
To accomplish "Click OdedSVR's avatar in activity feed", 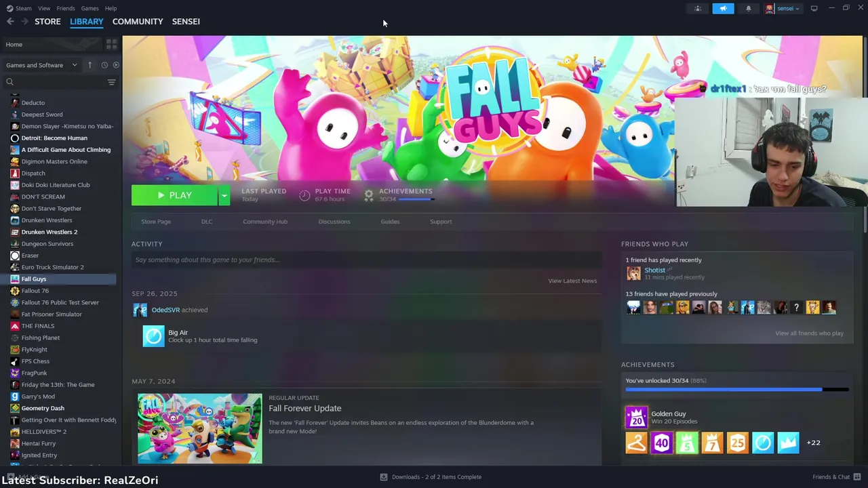I will [x=140, y=310].
